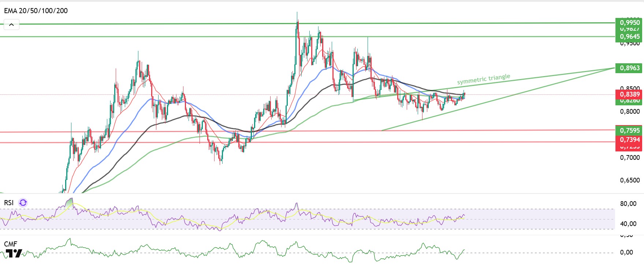Click the RSI 40,00 scale value
This screenshot has width=644, height=267.
628,224
